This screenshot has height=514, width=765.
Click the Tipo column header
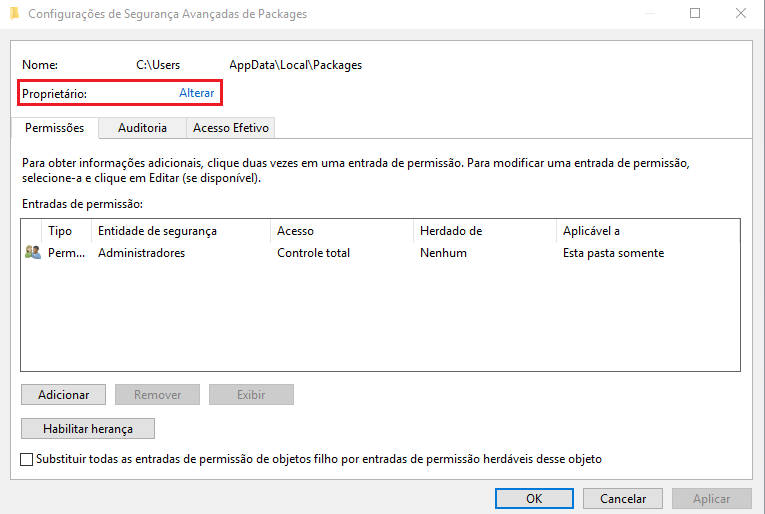click(67, 231)
